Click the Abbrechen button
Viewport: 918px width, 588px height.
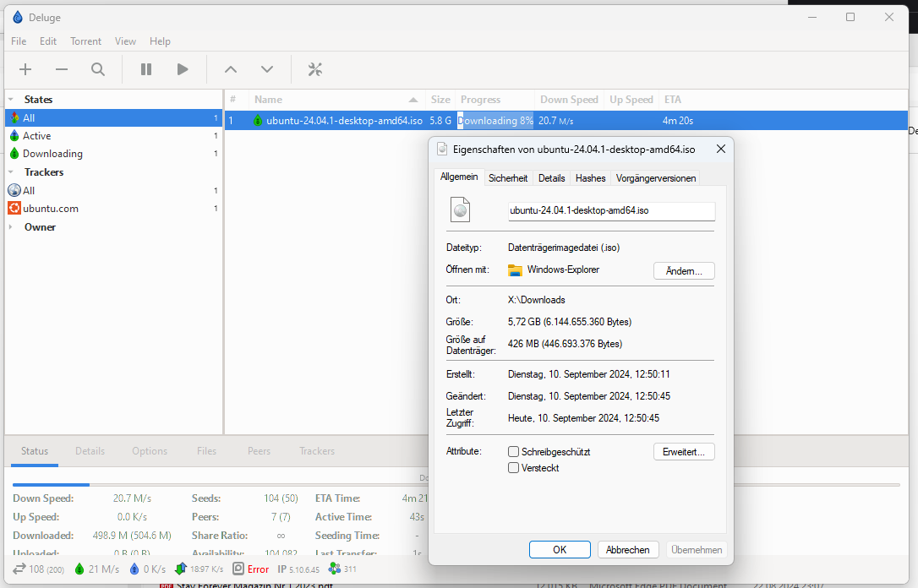[x=627, y=549]
